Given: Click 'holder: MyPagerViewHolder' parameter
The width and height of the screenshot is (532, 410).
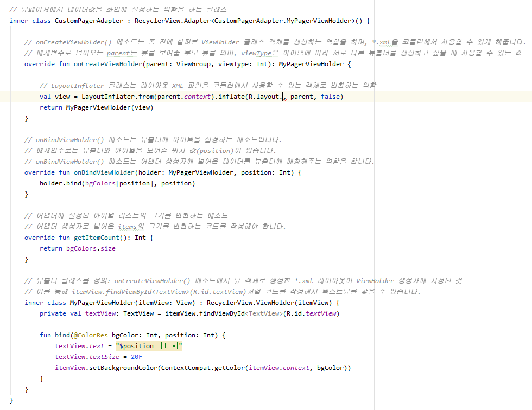Looking at the screenshot, I should click(x=186, y=172).
